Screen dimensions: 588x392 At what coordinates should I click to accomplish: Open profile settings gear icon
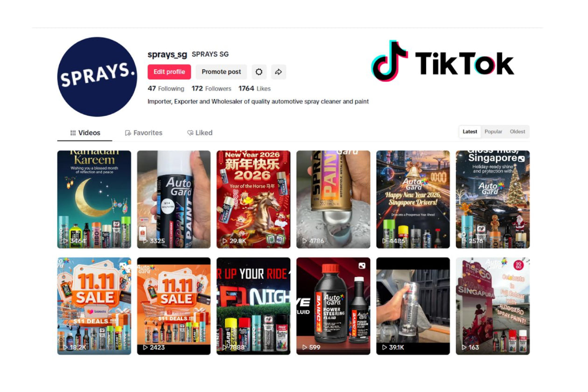point(259,72)
